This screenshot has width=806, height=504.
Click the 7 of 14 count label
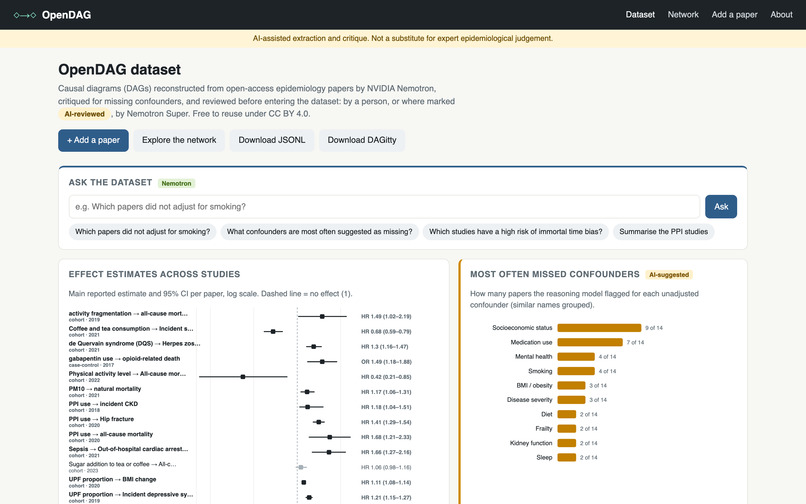(x=635, y=342)
